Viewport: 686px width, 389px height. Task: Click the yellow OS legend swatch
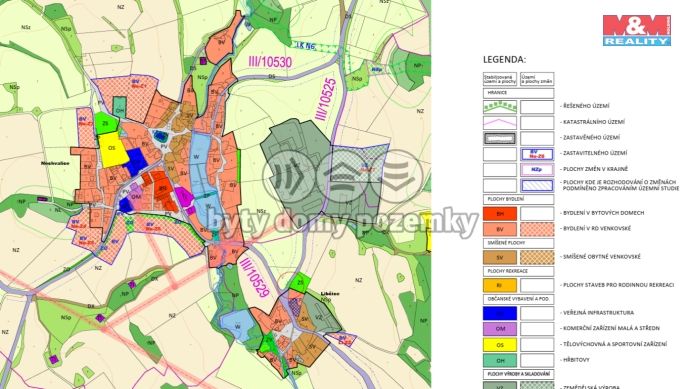(x=500, y=344)
